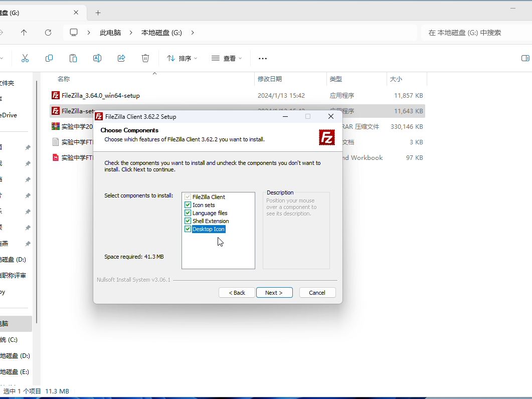532x399 pixels.
Task: Click the red workbook icon of the 97 KB file
Action: coord(56,157)
